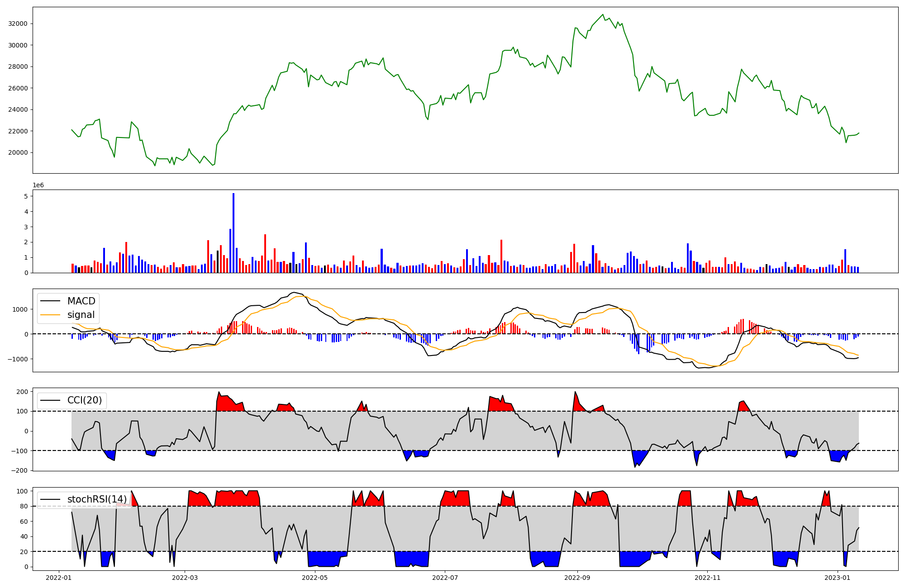Click the stochRSI(14) legend label
The height and width of the screenshot is (588, 905).
point(97,499)
